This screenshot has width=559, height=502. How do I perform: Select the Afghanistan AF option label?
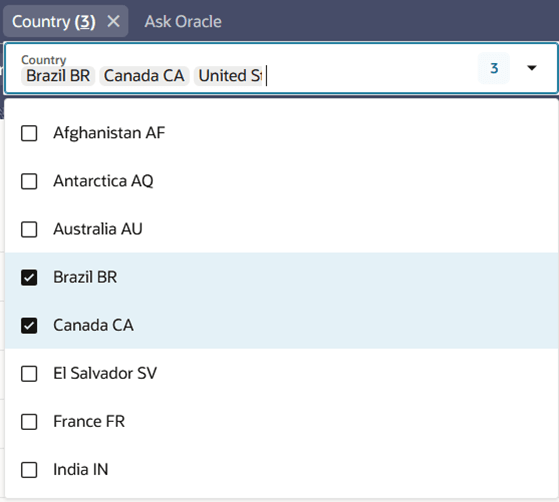[109, 133]
